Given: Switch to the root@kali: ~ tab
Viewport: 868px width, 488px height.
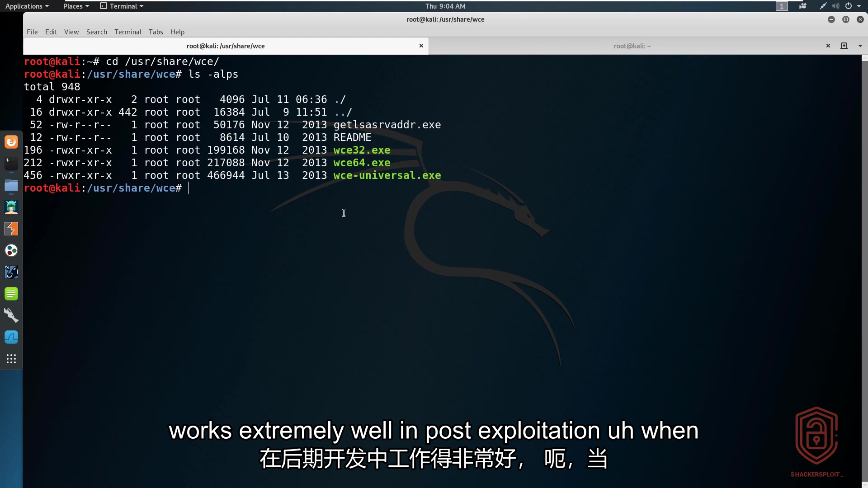Looking at the screenshot, I should (x=632, y=46).
